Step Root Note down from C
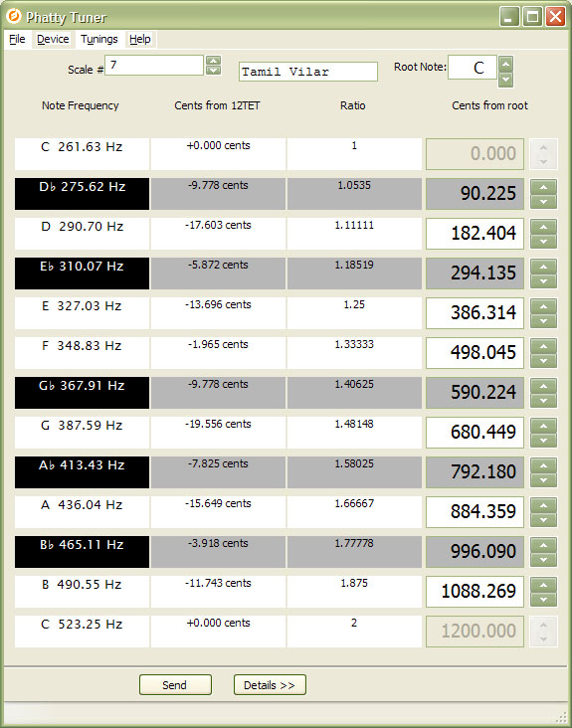The image size is (572, 728). 505,80
